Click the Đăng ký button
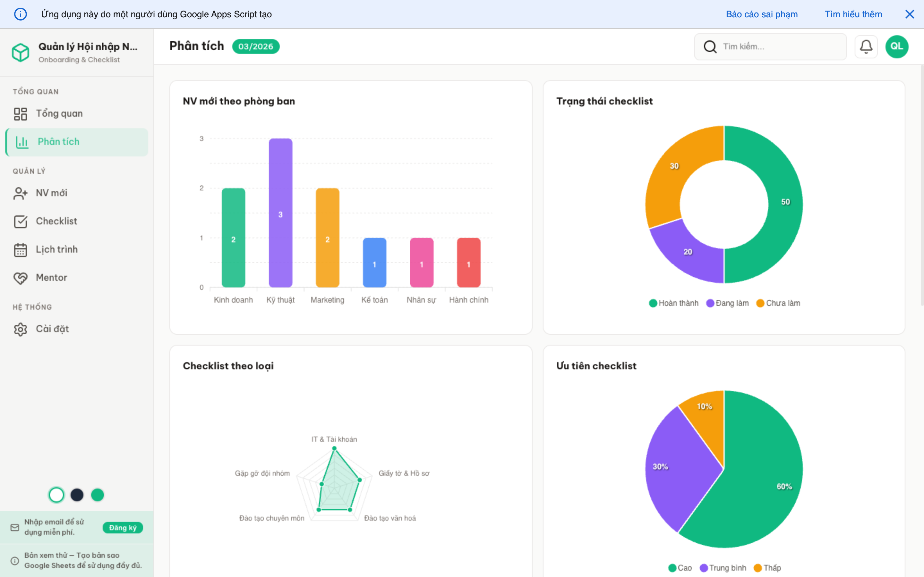Viewport: 924px width, 577px height. pos(123,527)
